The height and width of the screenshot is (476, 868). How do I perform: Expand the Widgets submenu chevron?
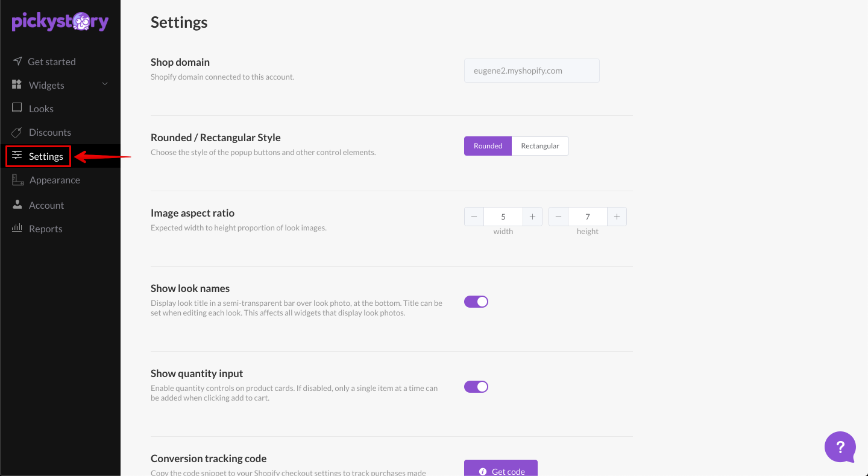click(105, 84)
